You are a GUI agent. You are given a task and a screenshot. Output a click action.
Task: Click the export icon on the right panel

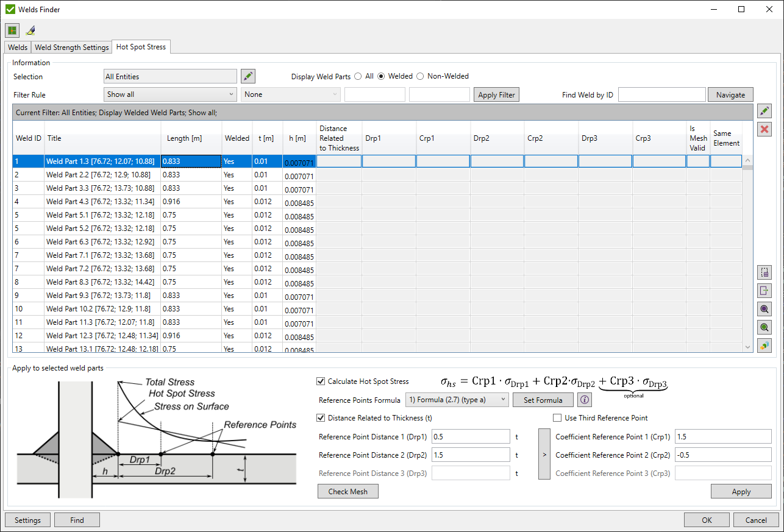click(764, 291)
